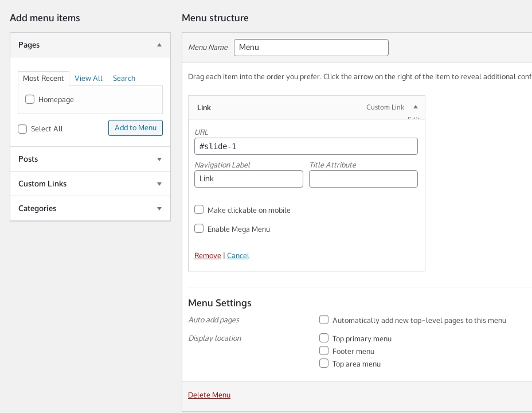Assign menu to Top primary menu
The image size is (532, 413).
(324, 338)
